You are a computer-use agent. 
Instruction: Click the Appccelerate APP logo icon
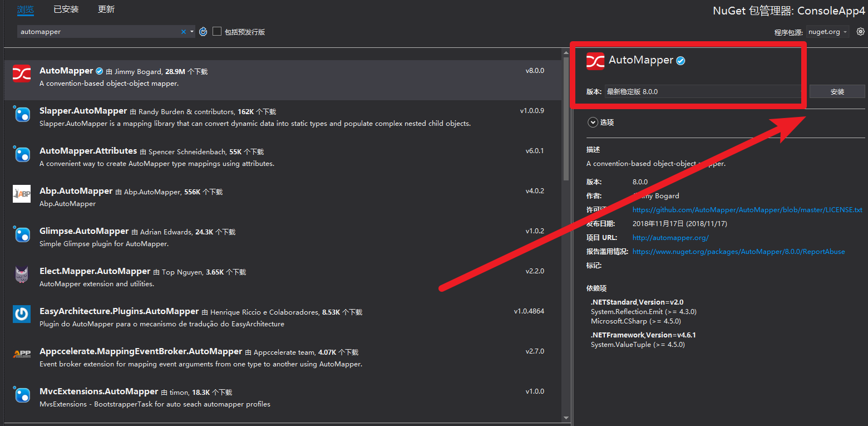22,355
